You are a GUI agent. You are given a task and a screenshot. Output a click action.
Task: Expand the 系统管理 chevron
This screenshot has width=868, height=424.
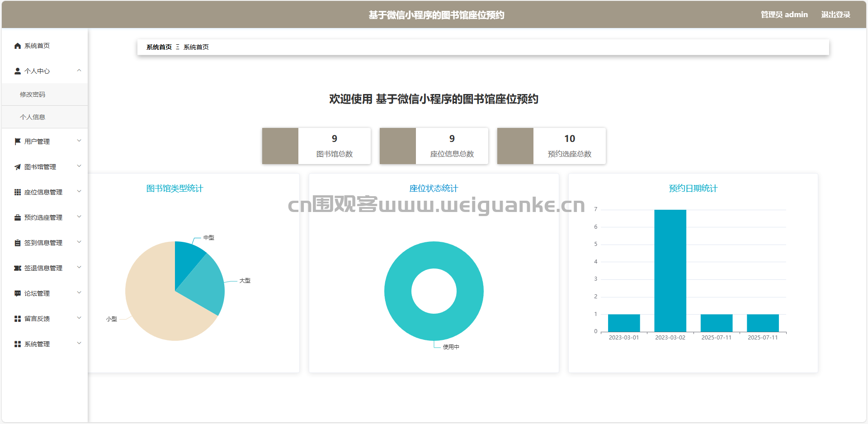[x=79, y=343]
